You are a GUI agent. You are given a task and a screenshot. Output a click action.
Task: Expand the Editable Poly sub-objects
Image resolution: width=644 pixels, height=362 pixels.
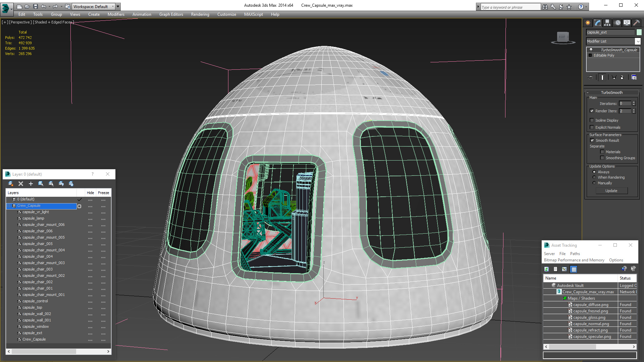(590, 55)
